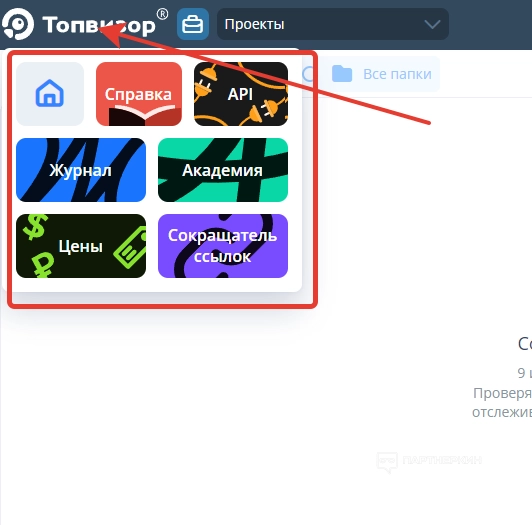Screen dimensions: 532x525
Task: Open the red Справка help tile
Action: (x=139, y=94)
